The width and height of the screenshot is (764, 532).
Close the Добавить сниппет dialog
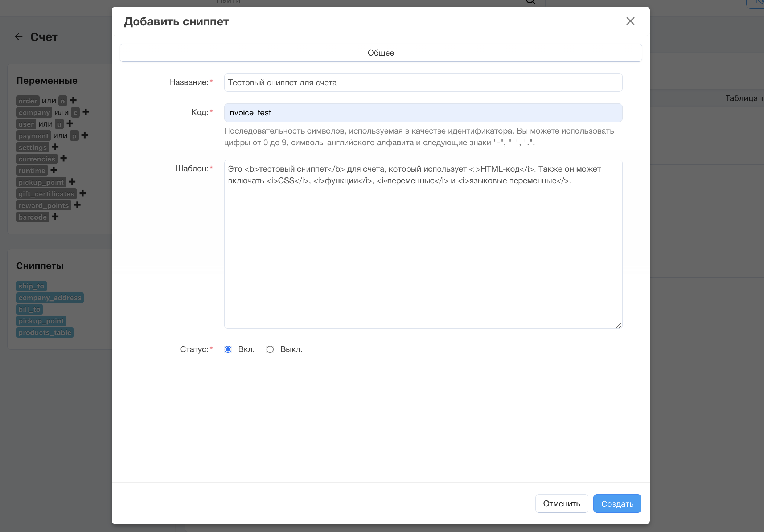click(x=630, y=21)
